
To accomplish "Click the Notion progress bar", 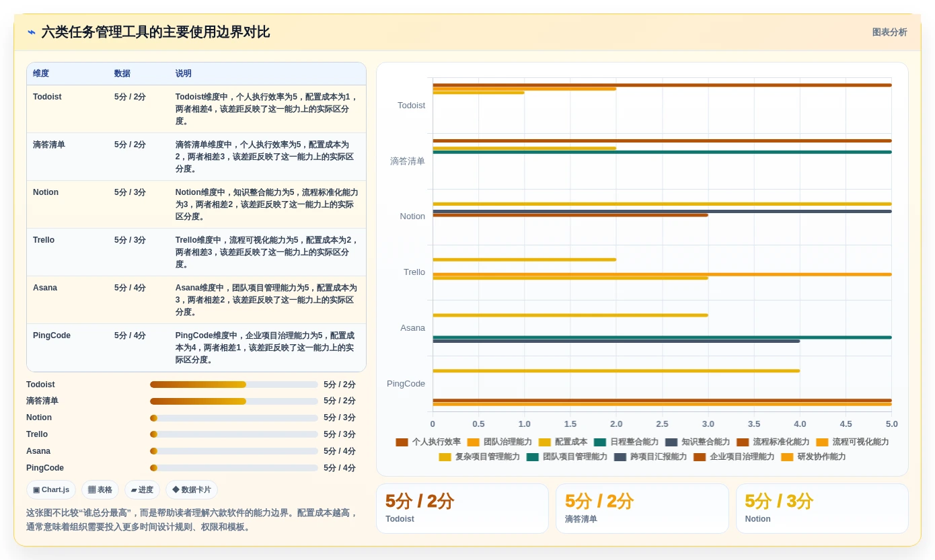I will coord(234,418).
